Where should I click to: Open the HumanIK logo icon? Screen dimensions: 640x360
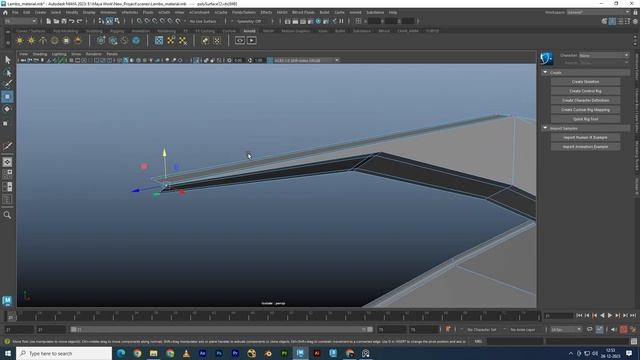547,58
